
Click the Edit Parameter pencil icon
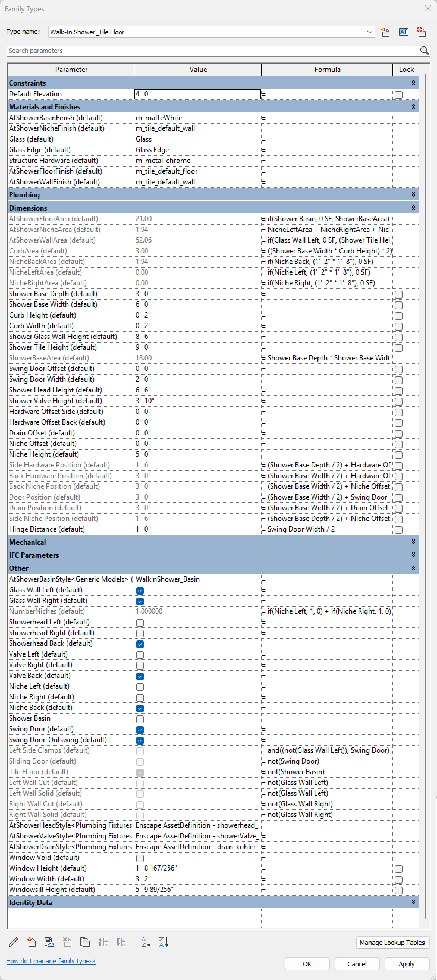coord(14,942)
